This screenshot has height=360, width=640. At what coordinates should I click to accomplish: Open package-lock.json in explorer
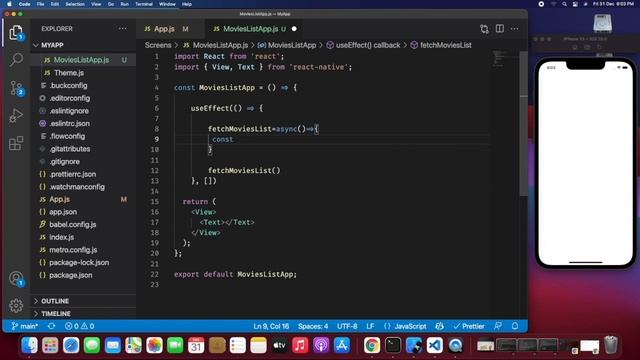click(84, 262)
